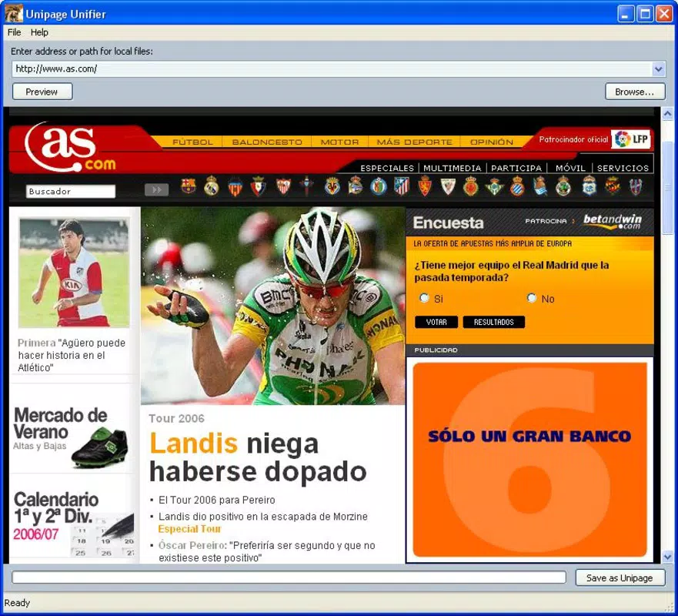Open the Help menu
This screenshot has width=678, height=616.
(39, 32)
